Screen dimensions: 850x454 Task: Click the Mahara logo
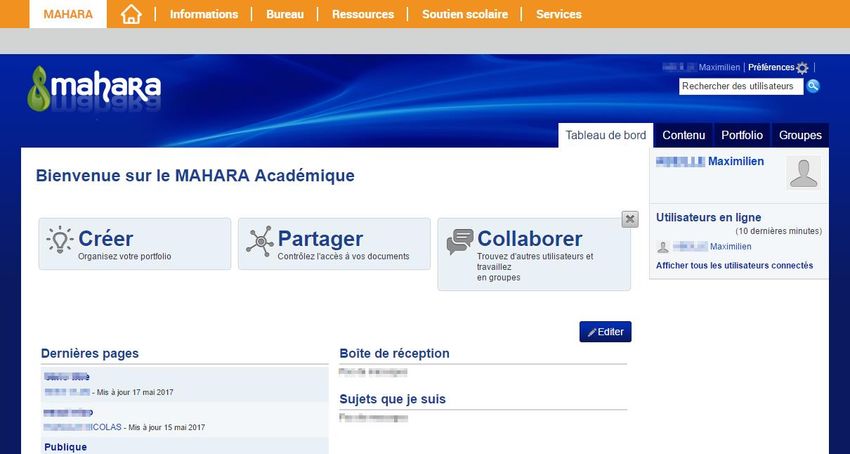tap(94, 88)
